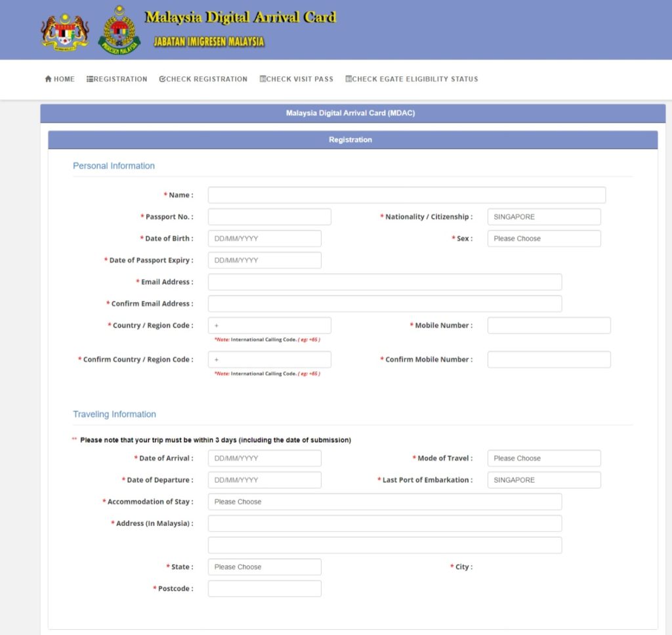The width and height of the screenshot is (672, 635).
Task: Expand the Accommodation of Stay dropdown
Action: [385, 502]
